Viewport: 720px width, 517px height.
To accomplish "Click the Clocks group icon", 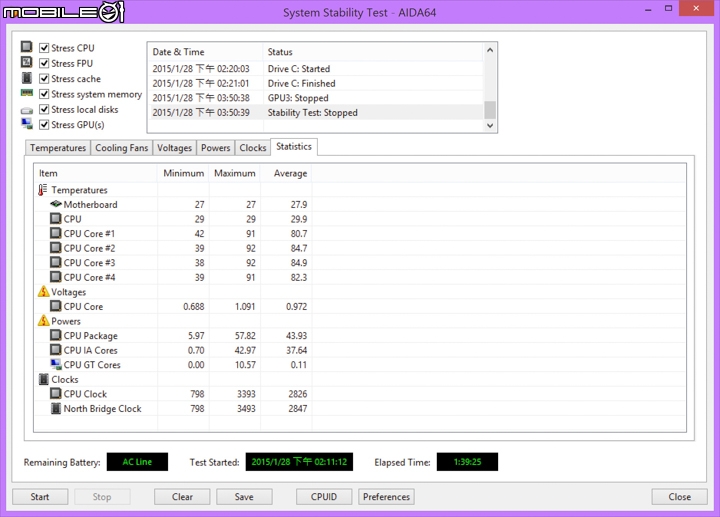I will (x=44, y=379).
